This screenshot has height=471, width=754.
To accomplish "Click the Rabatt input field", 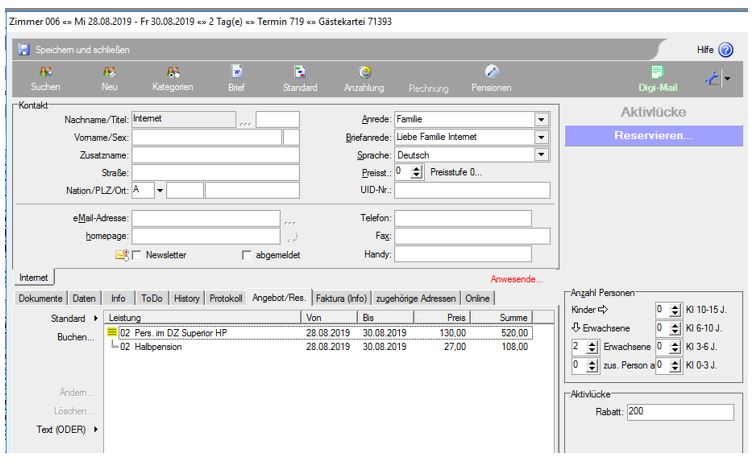I will (x=680, y=412).
